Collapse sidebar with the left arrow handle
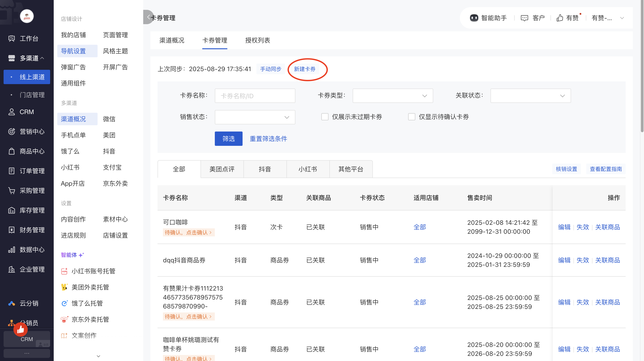Screen dimensions: 644x361 pyautogui.click(x=148, y=17)
